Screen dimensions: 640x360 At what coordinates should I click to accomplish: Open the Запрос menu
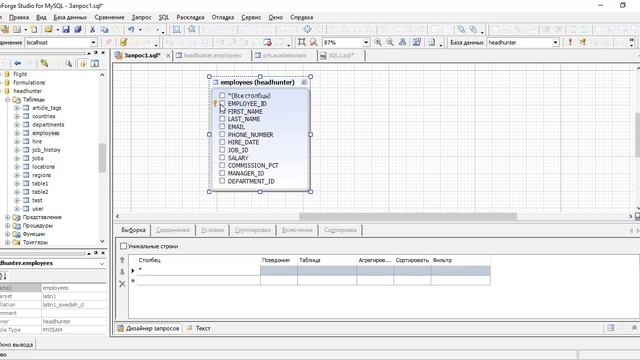coord(141,17)
